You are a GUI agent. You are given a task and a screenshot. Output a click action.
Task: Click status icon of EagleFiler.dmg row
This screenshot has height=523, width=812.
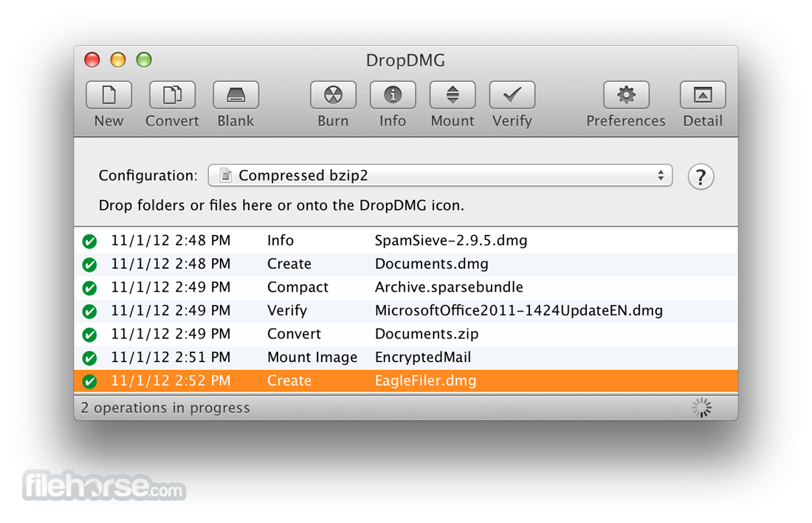89,381
